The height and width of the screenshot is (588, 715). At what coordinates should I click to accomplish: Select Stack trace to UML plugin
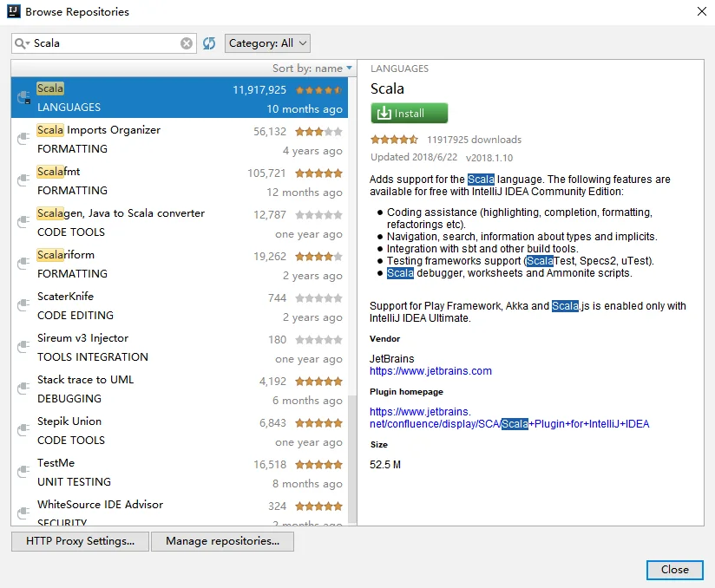tap(180, 389)
